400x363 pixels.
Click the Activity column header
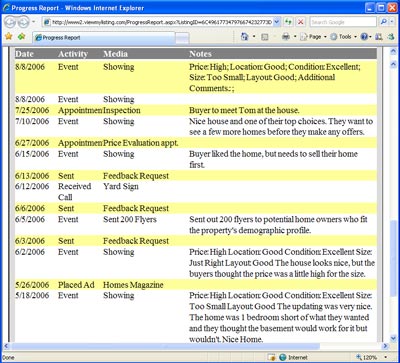[73, 54]
